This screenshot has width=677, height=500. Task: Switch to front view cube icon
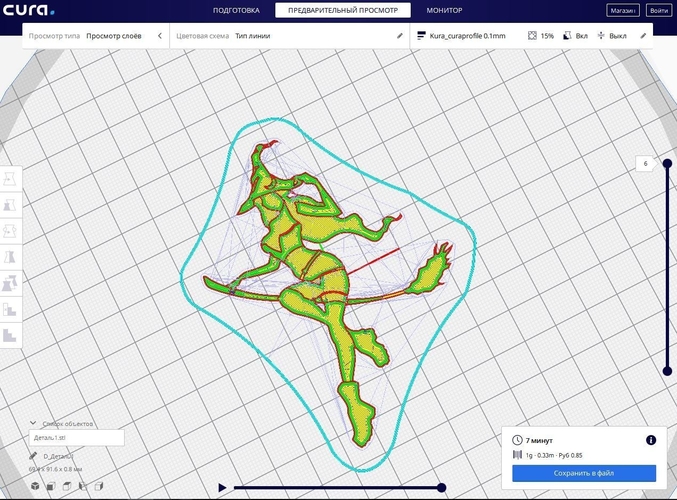tap(51, 486)
